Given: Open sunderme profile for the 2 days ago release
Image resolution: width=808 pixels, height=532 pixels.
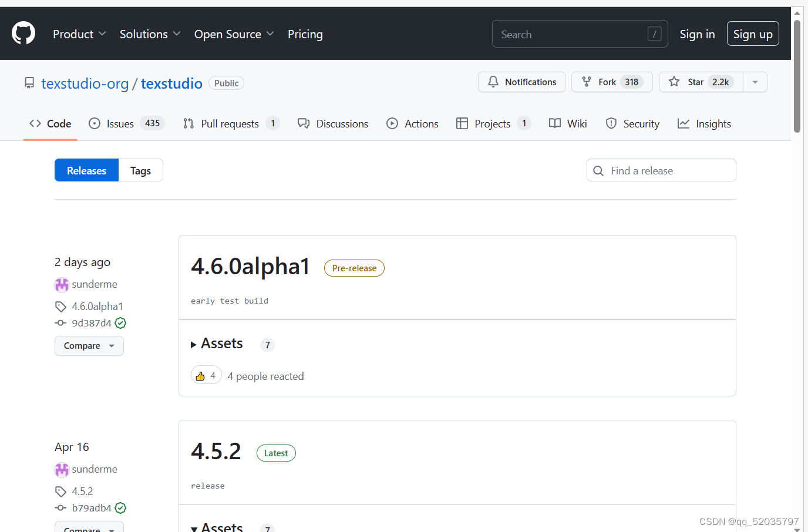Looking at the screenshot, I should (95, 284).
